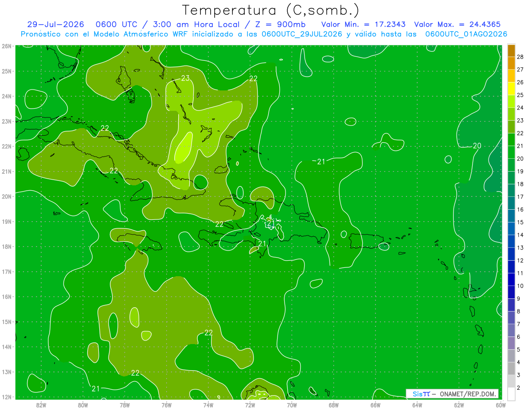Screen dimensions: 532x411
Task: Click the colorbar tick label '17'
Action: [x=520, y=197]
